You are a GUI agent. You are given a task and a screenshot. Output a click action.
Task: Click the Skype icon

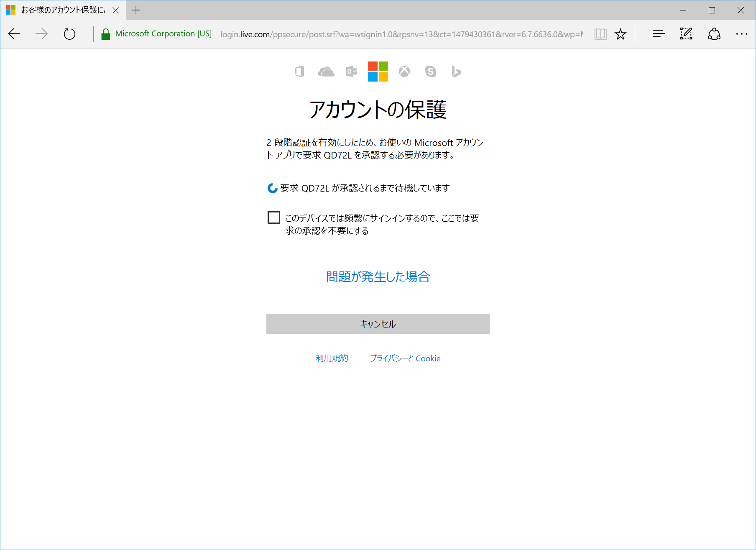430,72
